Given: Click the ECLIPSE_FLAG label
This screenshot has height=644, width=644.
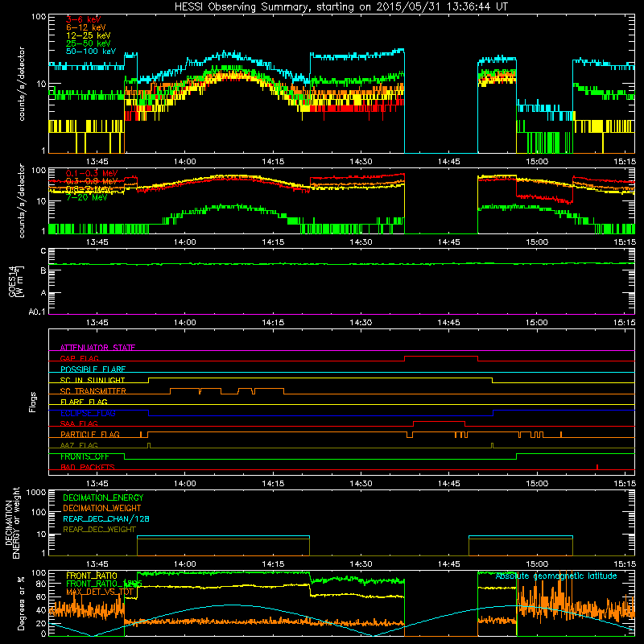Looking at the screenshot, I should pos(88,413).
